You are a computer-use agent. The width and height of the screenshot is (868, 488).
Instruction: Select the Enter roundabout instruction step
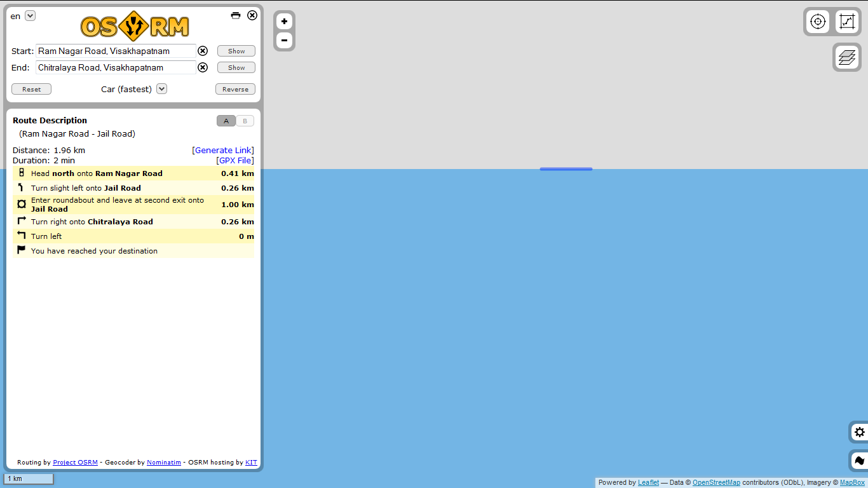pos(133,204)
